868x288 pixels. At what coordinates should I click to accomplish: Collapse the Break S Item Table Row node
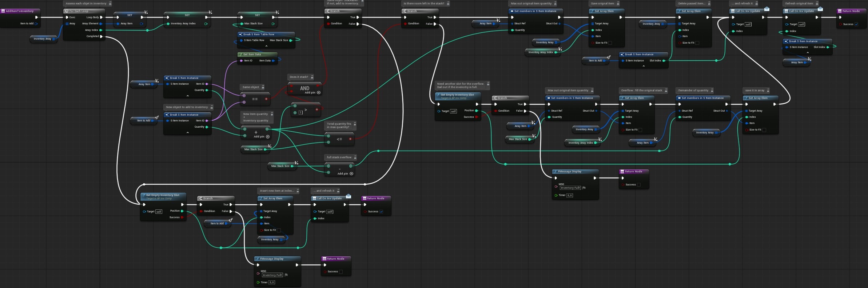click(x=266, y=46)
